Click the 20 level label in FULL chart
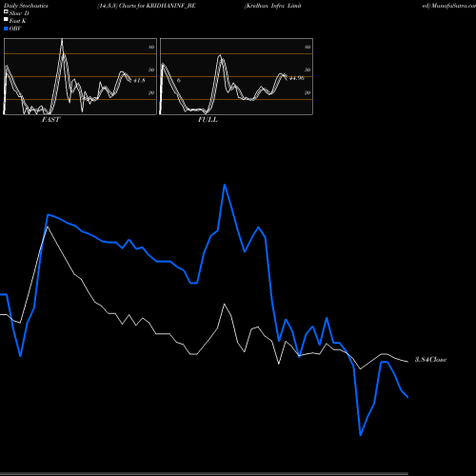The image size is (476, 476). (307, 92)
